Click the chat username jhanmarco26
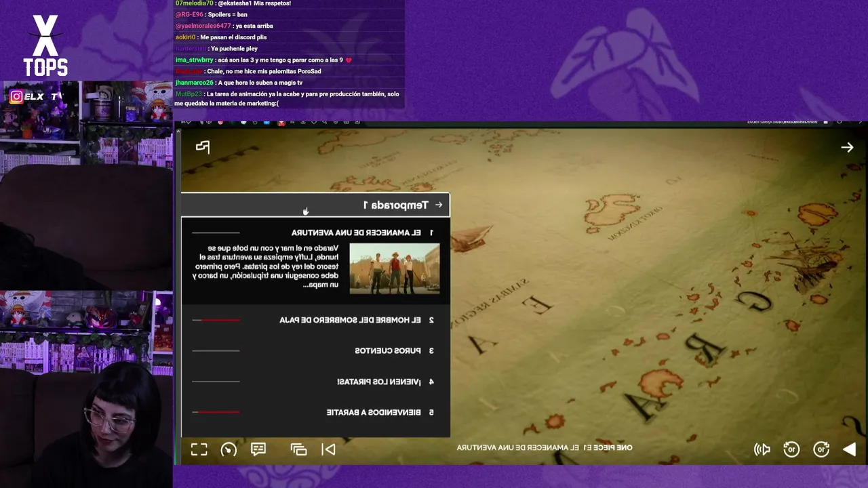 (194, 83)
